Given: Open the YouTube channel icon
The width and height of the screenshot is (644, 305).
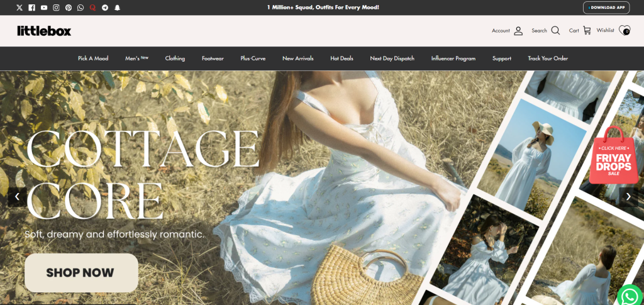Looking at the screenshot, I should point(44,8).
